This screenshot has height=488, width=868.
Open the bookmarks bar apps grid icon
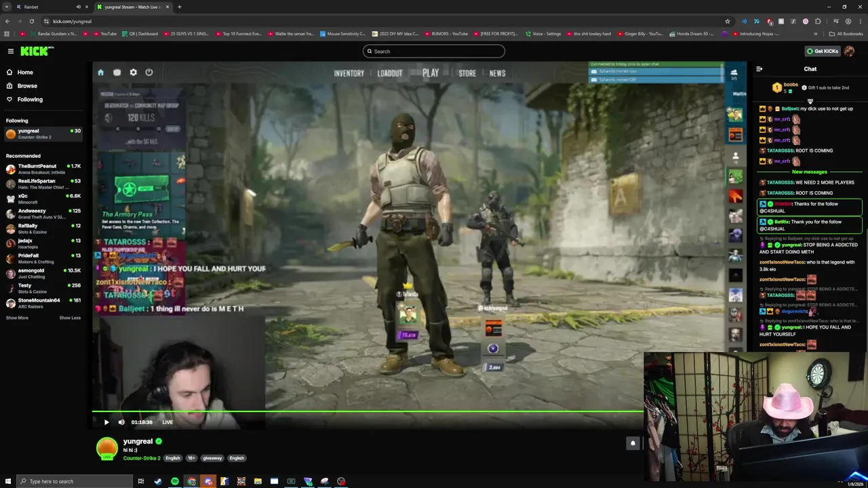pos(7,34)
